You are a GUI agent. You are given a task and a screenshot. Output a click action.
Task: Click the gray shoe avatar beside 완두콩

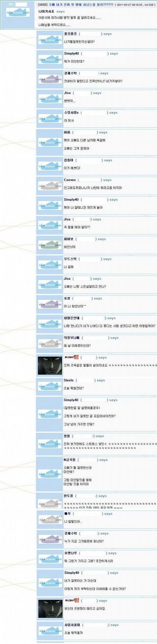coord(50,503)
